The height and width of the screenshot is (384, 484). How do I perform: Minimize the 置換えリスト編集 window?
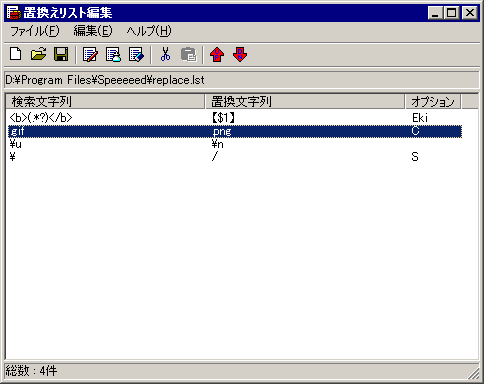435,13
